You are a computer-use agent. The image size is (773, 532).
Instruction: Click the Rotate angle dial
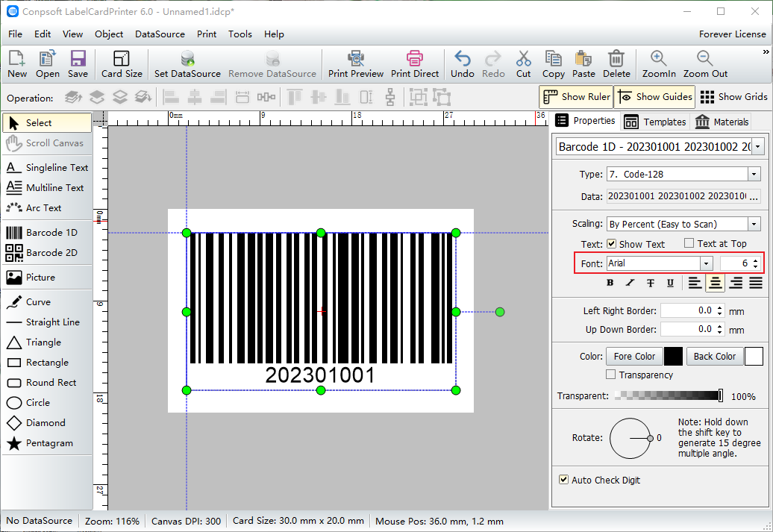(631, 438)
